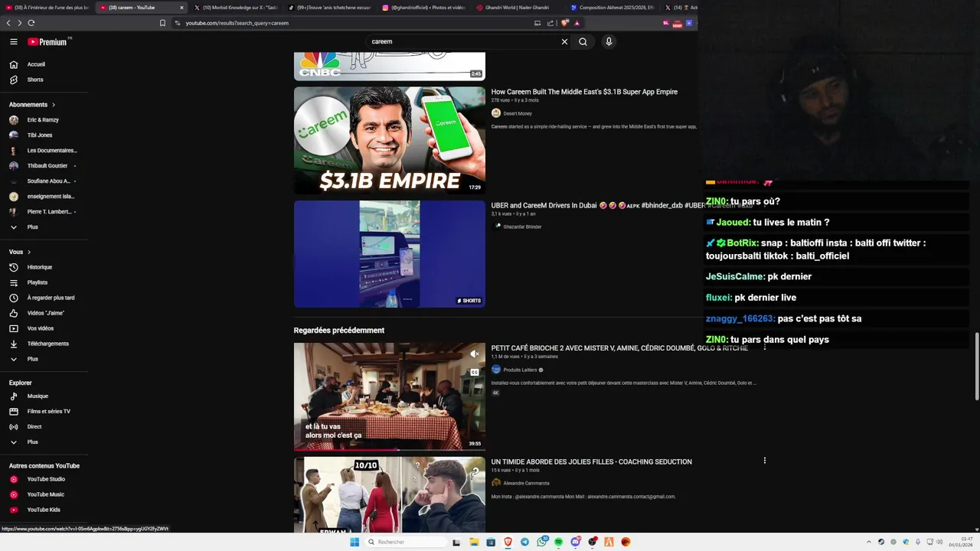This screenshot has height=551, width=980.
Task: Clear the search field with the X
Action: coord(564,42)
